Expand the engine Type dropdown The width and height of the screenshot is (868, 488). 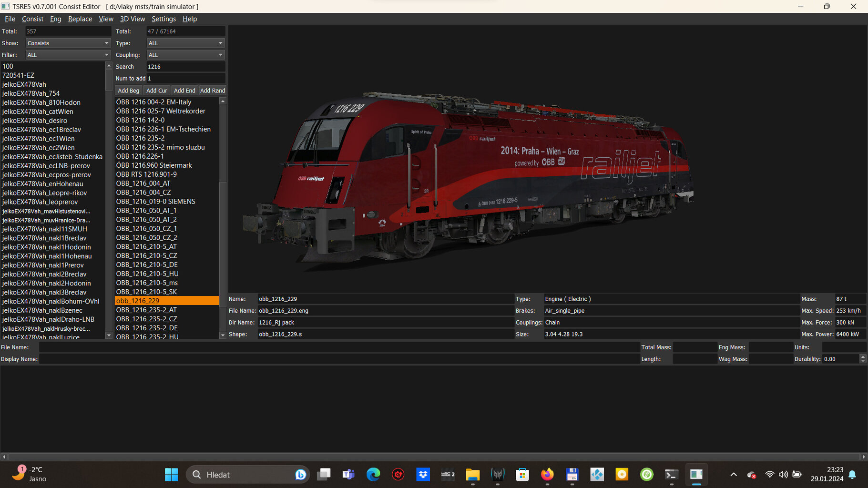point(185,43)
